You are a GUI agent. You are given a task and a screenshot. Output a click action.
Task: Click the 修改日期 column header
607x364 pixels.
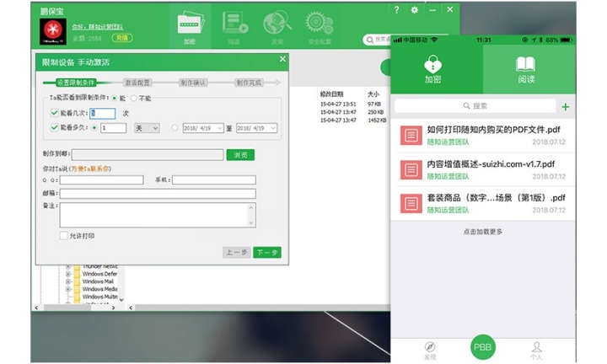pos(331,94)
